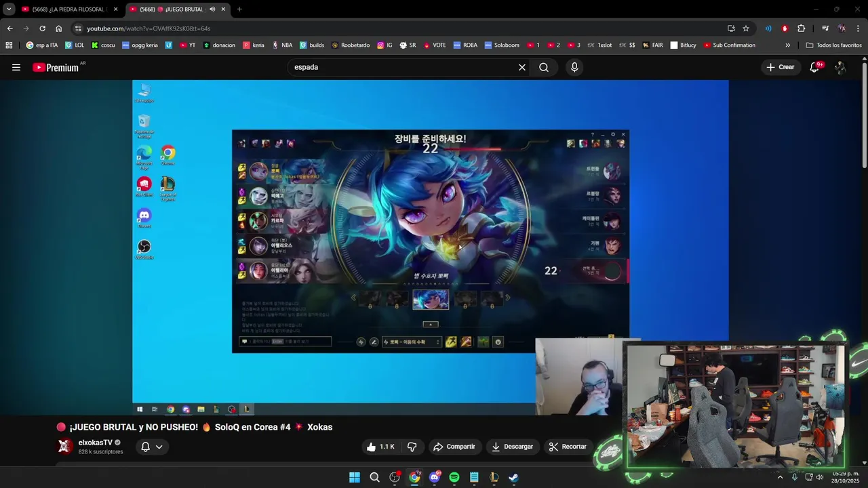The width and height of the screenshot is (868, 488).
Task: Open elxokasTV channel avatar
Action: (64, 446)
